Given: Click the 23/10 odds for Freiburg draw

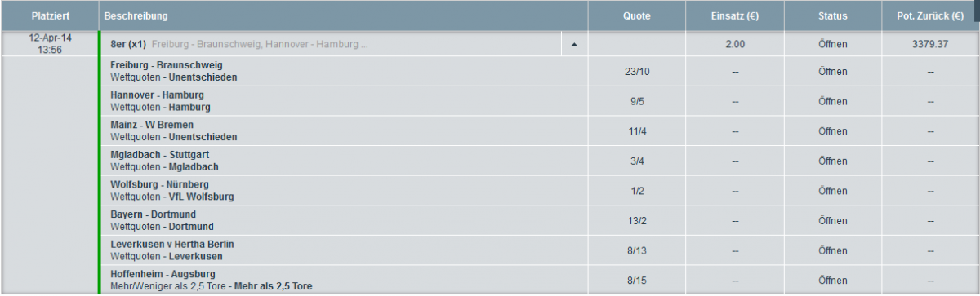Looking at the screenshot, I should pos(637,72).
